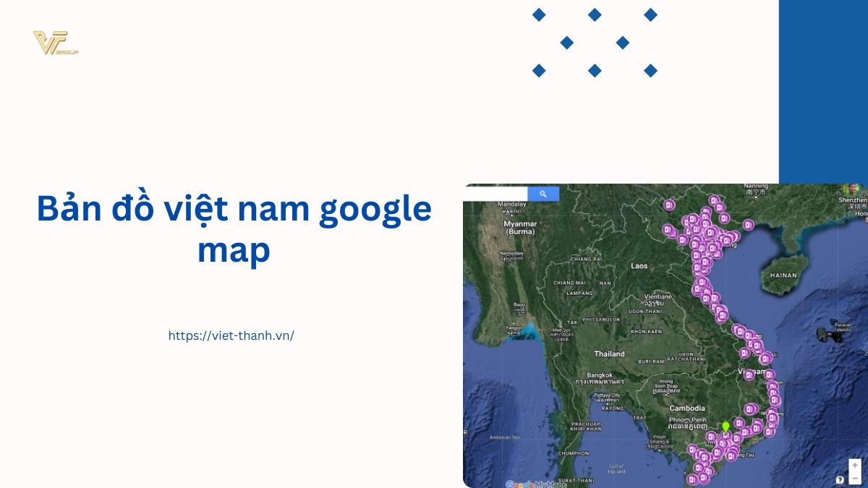
Task: Click the Google My Maps logo
Action: coord(532,484)
